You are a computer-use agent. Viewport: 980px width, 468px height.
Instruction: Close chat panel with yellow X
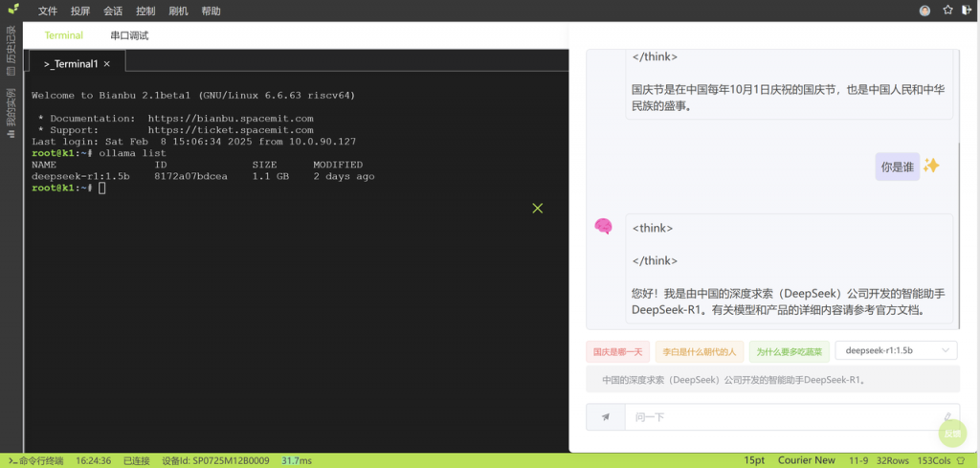(x=538, y=208)
